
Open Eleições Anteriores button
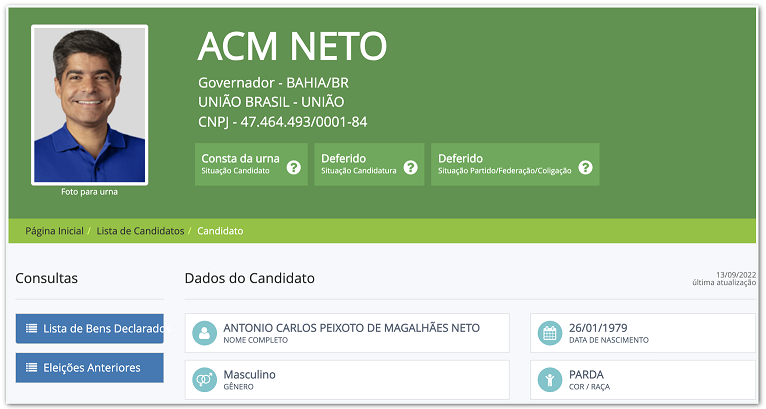pyautogui.click(x=90, y=367)
